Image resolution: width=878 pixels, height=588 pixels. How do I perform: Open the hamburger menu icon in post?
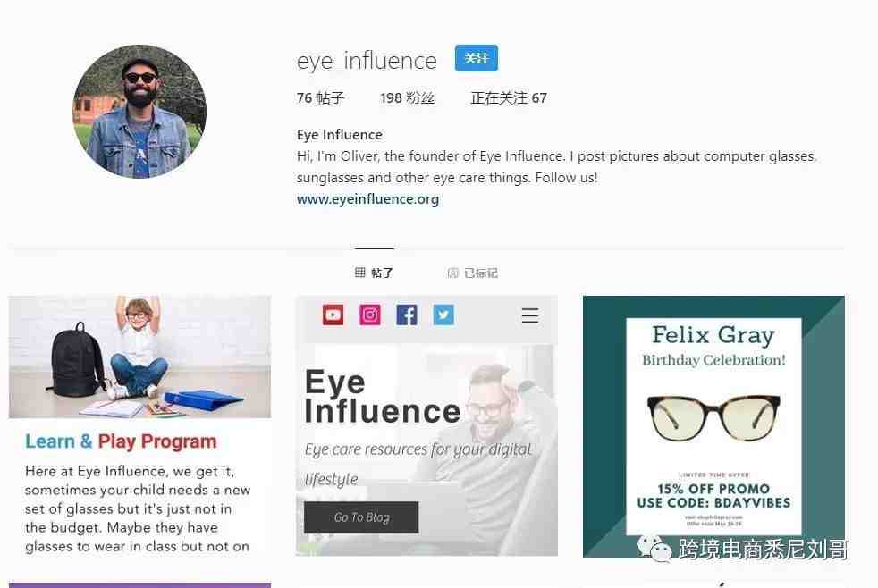point(529,315)
